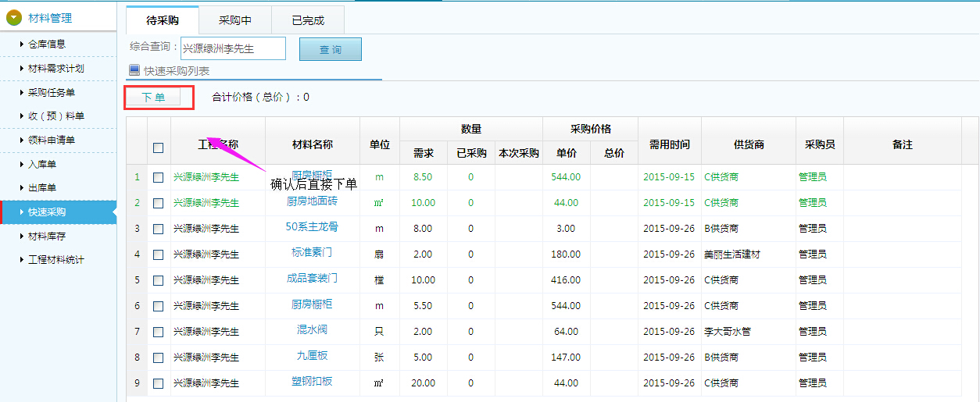The width and height of the screenshot is (980, 402).
Task: Open the 采购任务单 sidebar entry
Action: point(52,93)
